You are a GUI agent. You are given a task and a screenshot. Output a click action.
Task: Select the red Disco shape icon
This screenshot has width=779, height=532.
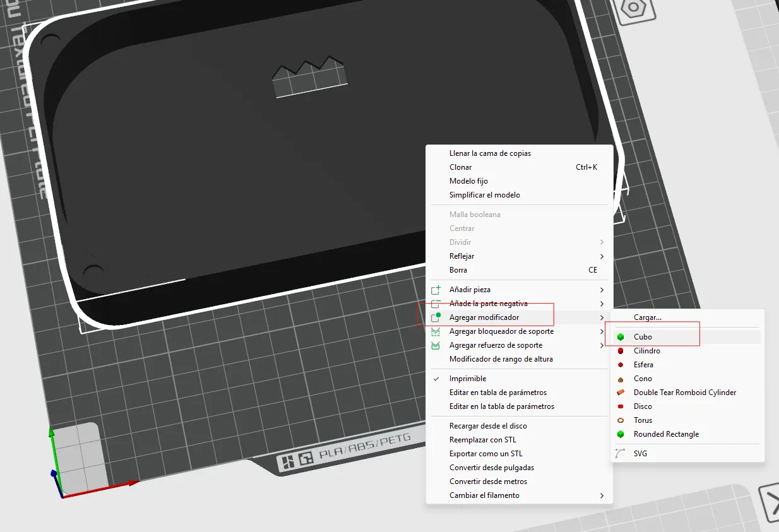point(621,406)
